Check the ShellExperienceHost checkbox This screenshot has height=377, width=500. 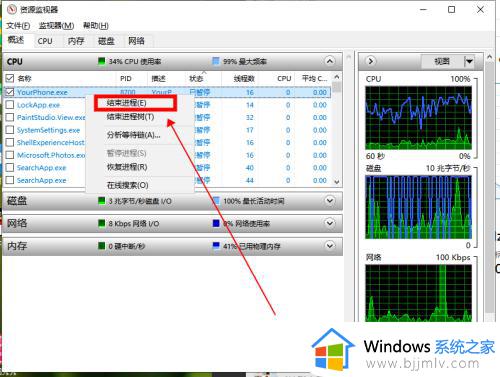(x=10, y=143)
